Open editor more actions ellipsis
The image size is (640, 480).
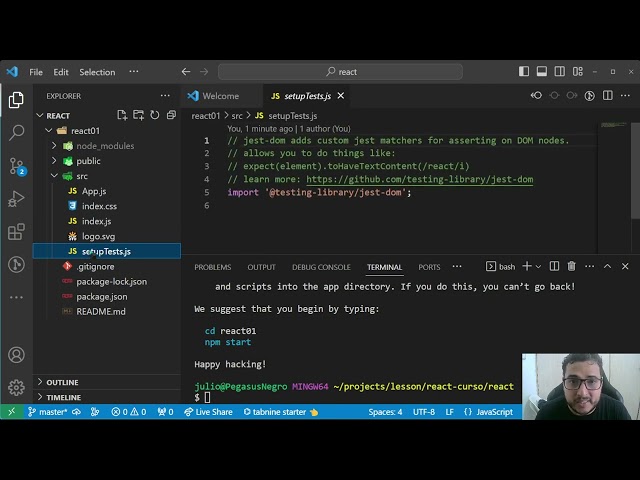coord(625,96)
